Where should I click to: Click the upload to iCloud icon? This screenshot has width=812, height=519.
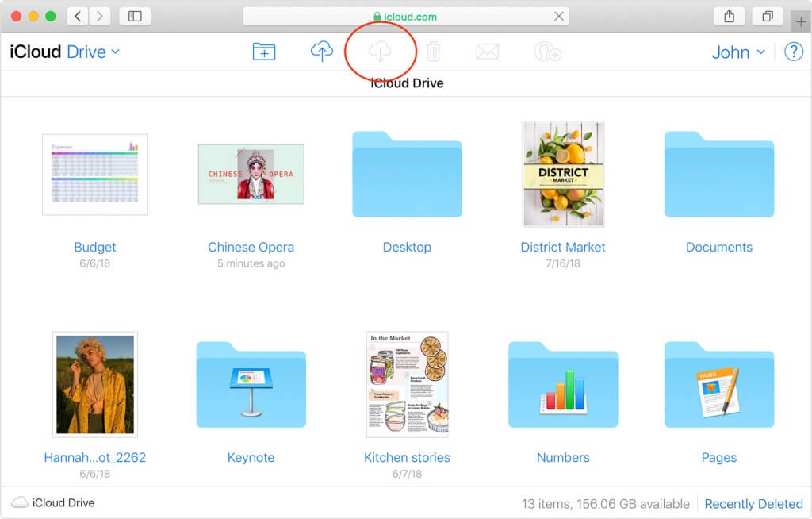pyautogui.click(x=322, y=52)
